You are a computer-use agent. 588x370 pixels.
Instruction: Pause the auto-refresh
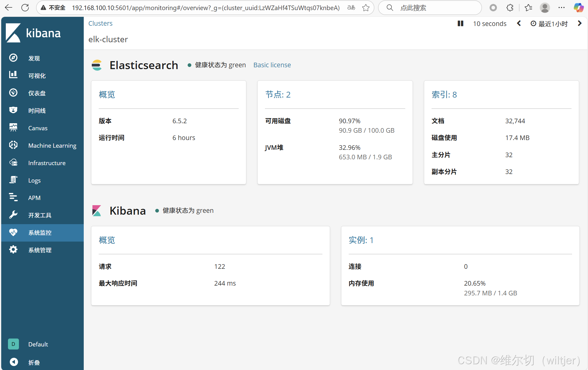coord(460,24)
